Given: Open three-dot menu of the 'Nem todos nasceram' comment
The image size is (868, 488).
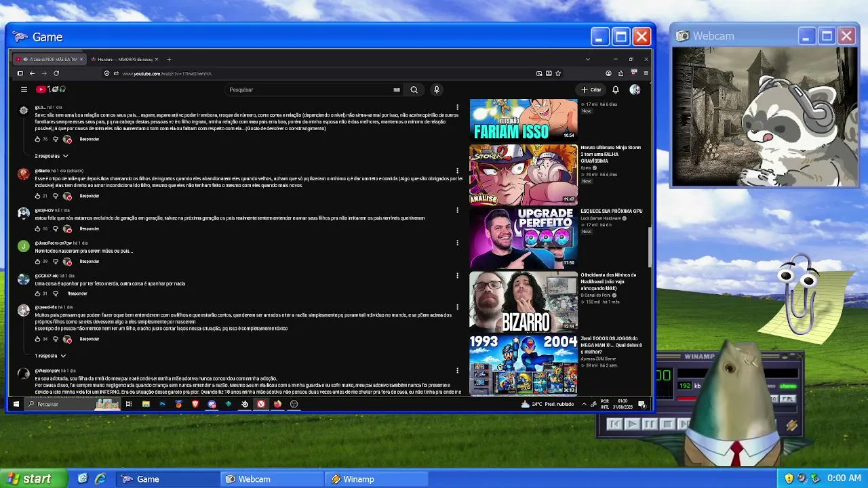Looking at the screenshot, I should pos(458,243).
